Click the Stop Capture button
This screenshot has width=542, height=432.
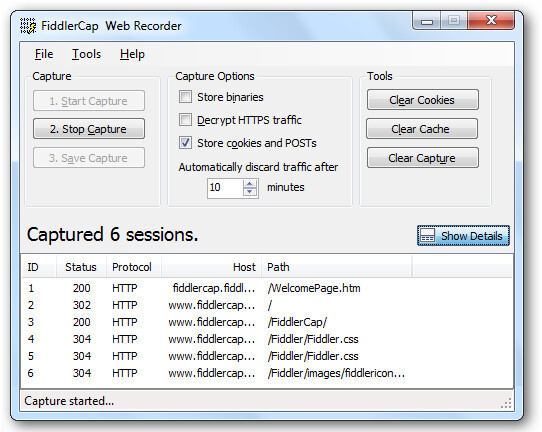[x=89, y=129]
